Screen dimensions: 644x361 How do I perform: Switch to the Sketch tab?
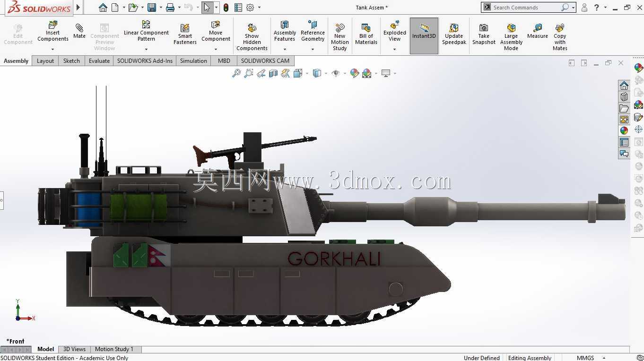pyautogui.click(x=71, y=60)
